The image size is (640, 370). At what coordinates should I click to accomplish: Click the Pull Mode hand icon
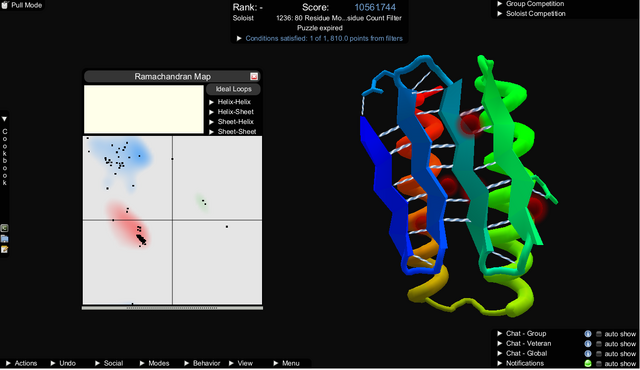click(5, 5)
